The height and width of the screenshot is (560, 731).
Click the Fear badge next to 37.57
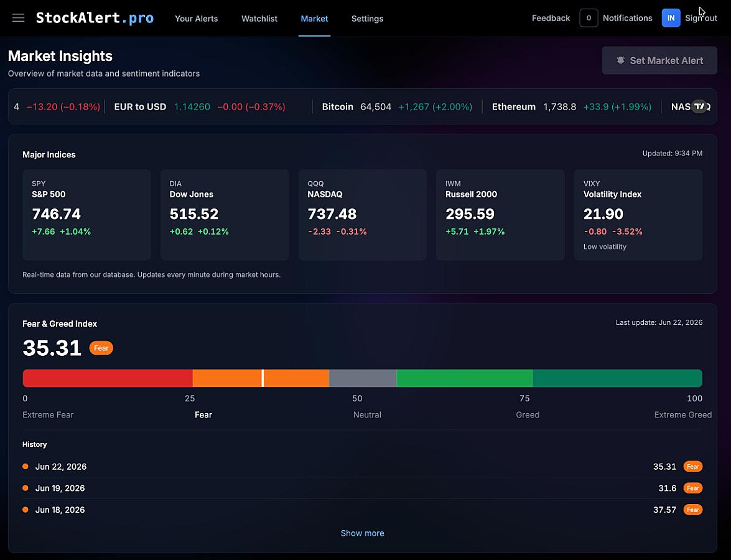pyautogui.click(x=693, y=510)
